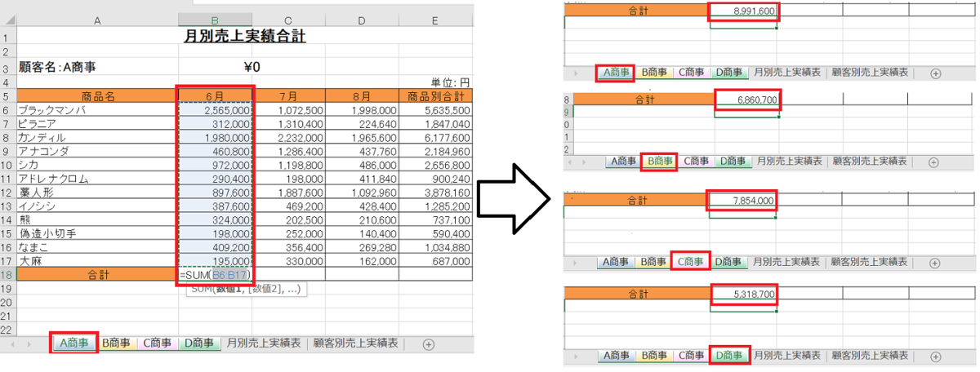Select column B header

pyautogui.click(x=216, y=20)
